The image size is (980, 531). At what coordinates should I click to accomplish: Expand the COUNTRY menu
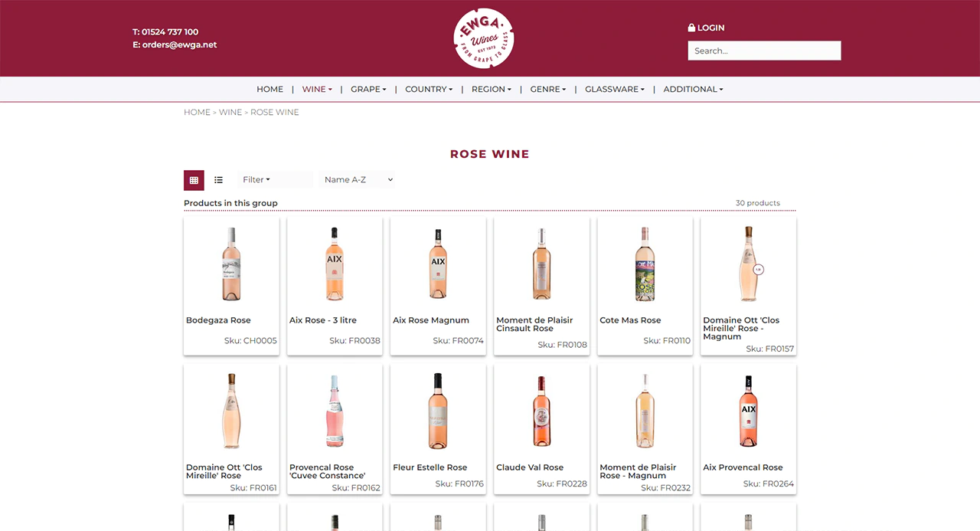(x=429, y=89)
